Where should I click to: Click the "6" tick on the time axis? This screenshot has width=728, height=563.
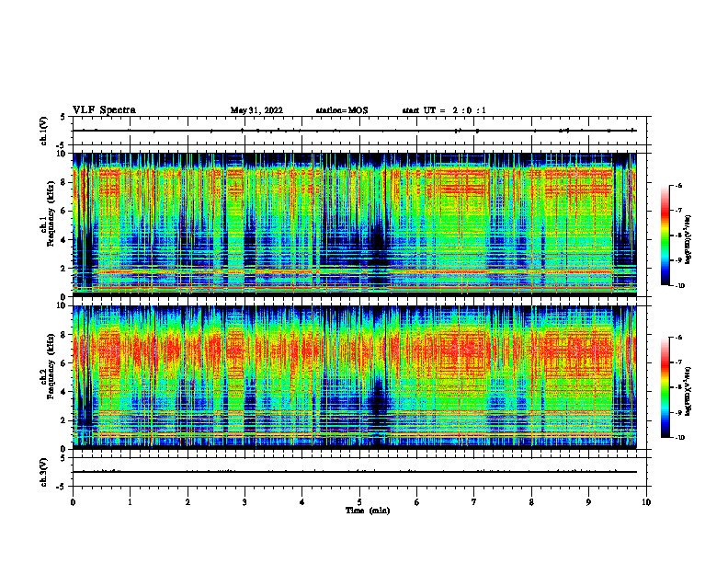[417, 502]
